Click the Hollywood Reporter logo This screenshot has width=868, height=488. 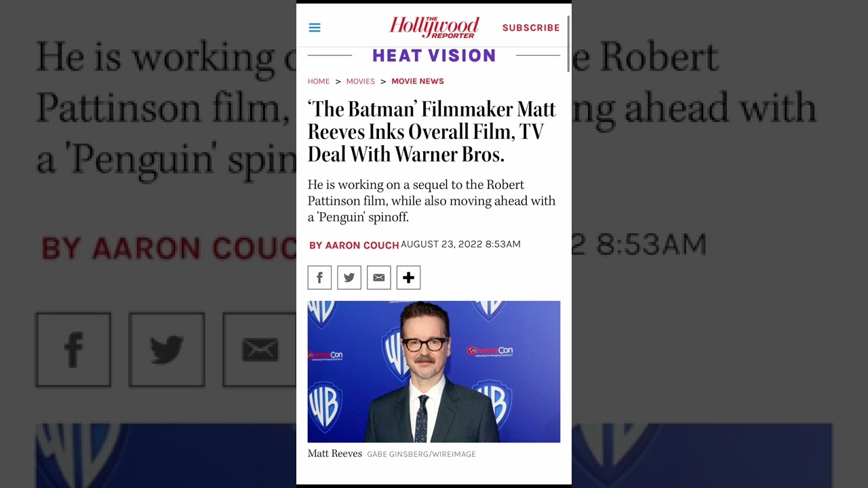pos(434,27)
